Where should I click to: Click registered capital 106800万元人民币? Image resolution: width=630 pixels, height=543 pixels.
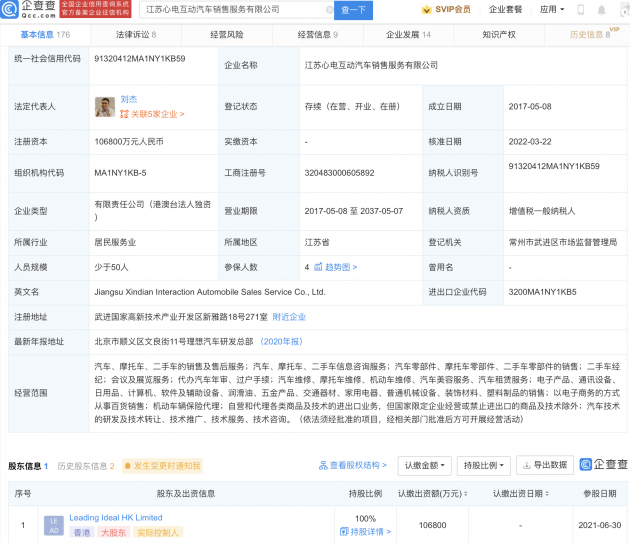(129, 141)
